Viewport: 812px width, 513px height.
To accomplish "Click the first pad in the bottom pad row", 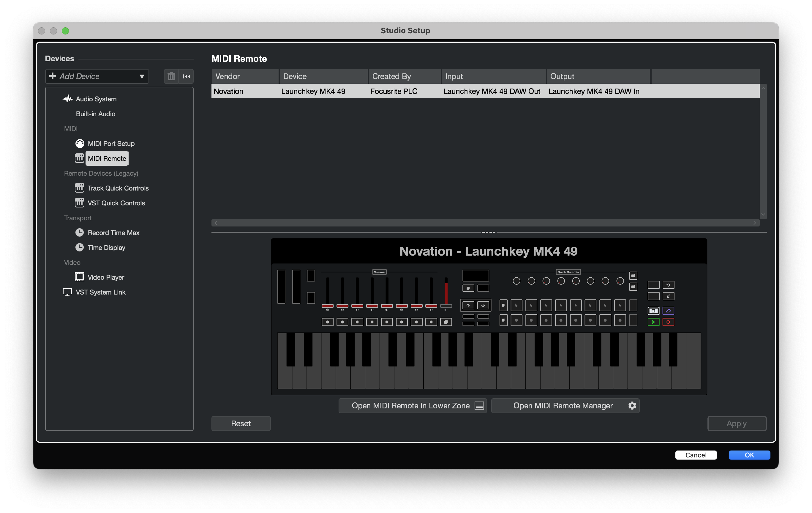I will click(516, 320).
